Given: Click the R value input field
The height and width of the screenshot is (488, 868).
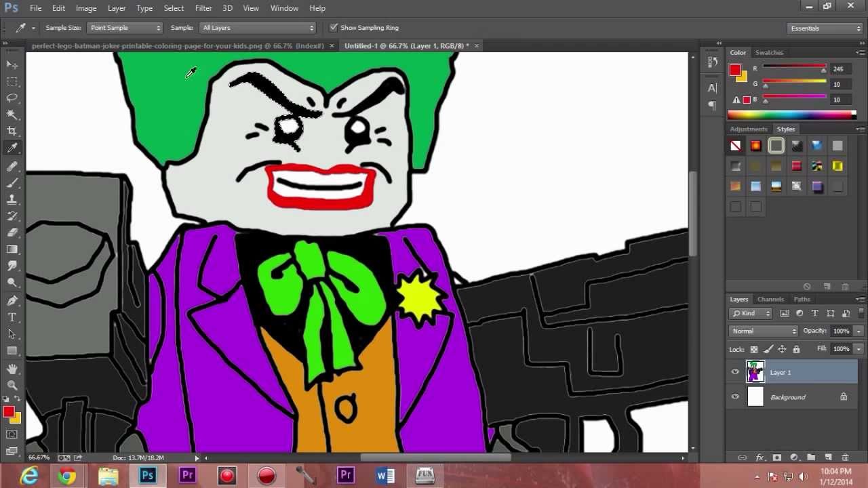Looking at the screenshot, I should pyautogui.click(x=840, y=69).
